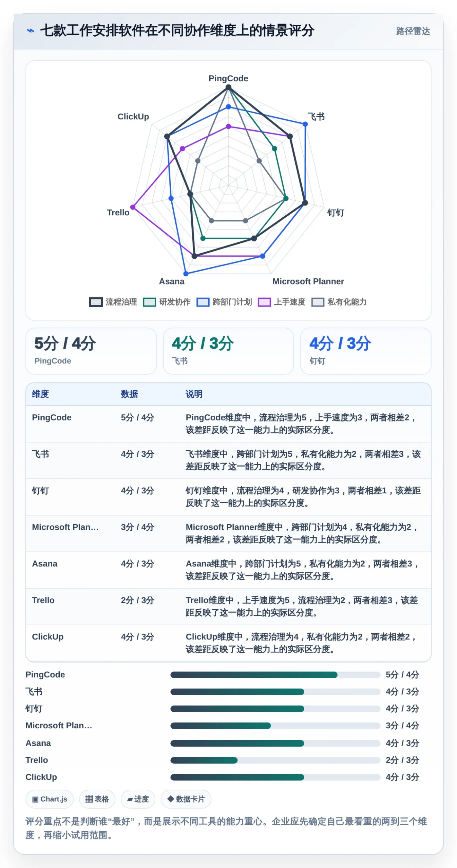Click the 钉钉 axis label on radar
The image size is (457, 868).
[336, 213]
